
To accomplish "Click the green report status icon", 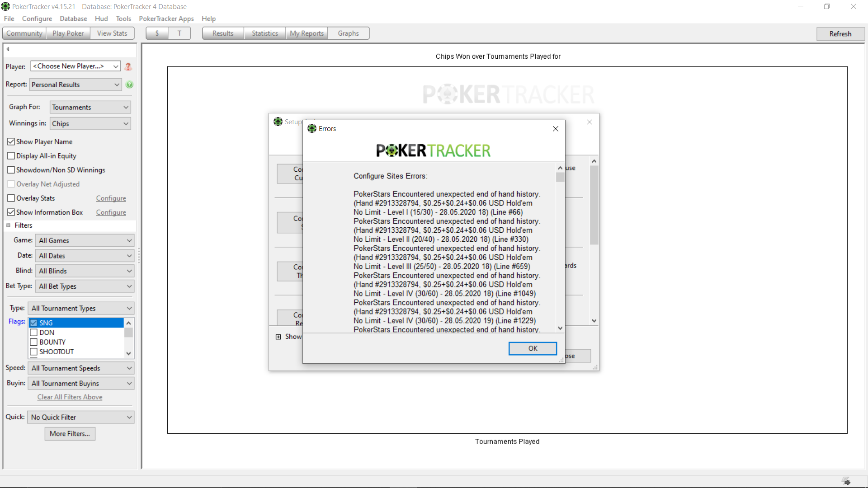I will (130, 84).
